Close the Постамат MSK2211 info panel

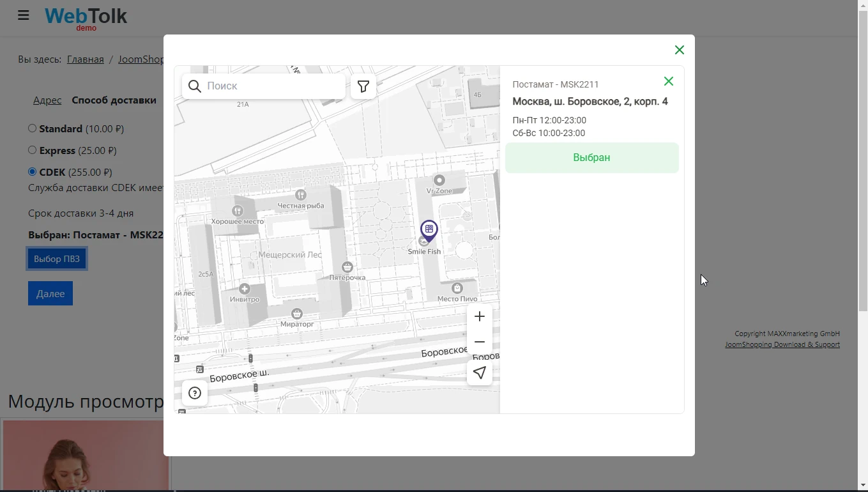click(x=669, y=81)
